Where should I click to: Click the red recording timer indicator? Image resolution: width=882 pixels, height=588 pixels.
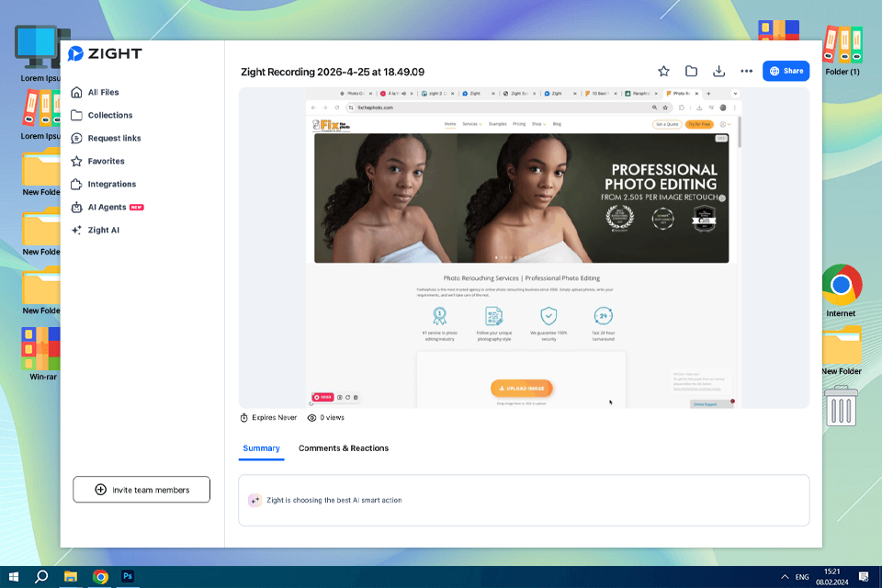click(x=322, y=397)
